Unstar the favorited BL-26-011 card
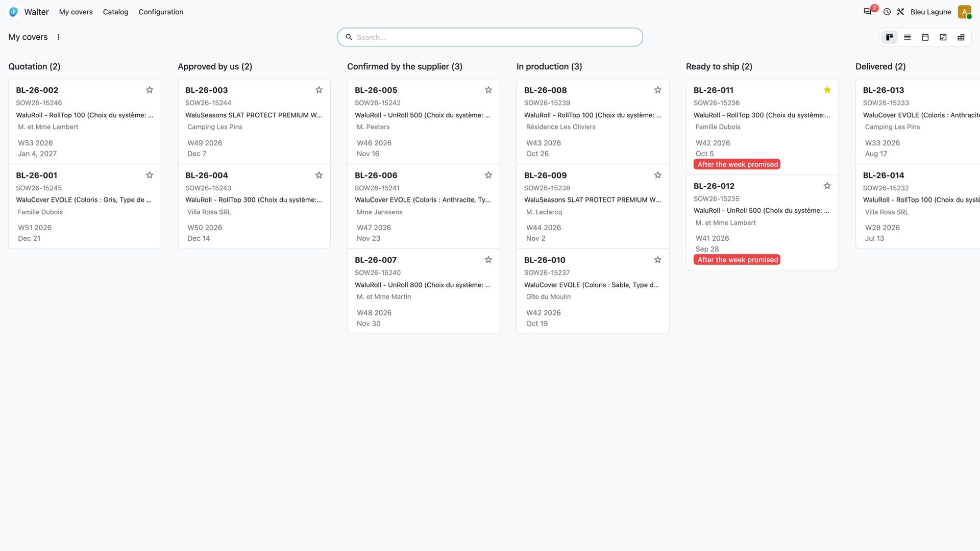Viewport: 980px width, 551px height. [827, 90]
